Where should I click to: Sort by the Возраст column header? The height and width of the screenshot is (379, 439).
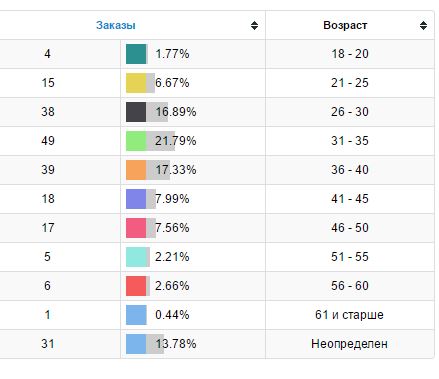[x=345, y=25]
